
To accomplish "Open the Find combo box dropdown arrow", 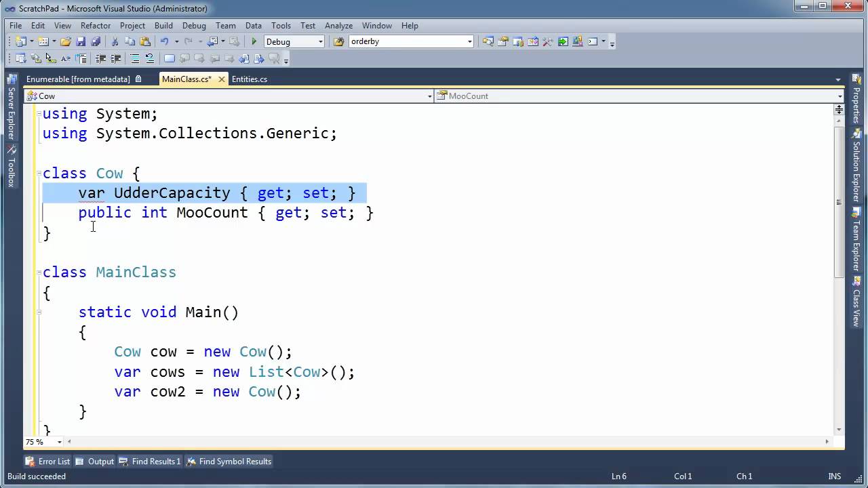I will pos(469,42).
